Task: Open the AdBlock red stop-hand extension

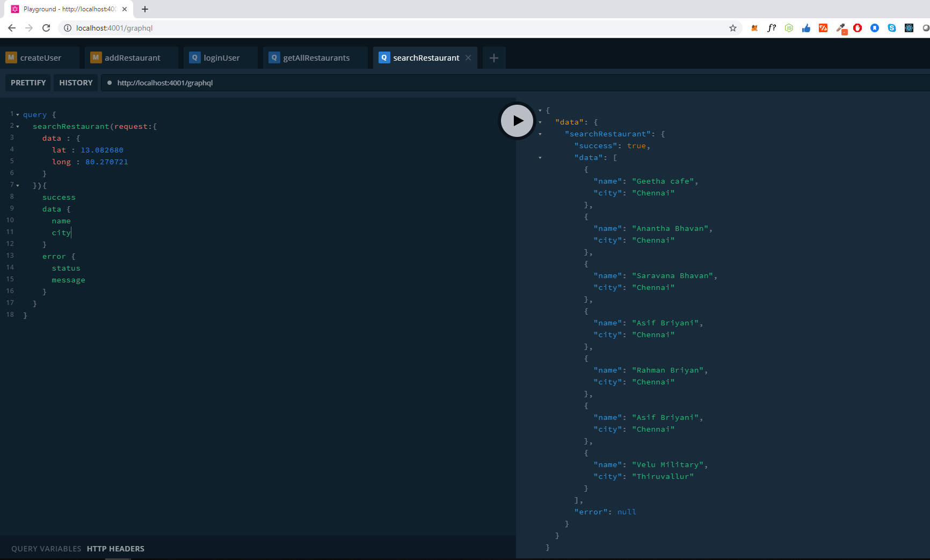Action: 858,28
